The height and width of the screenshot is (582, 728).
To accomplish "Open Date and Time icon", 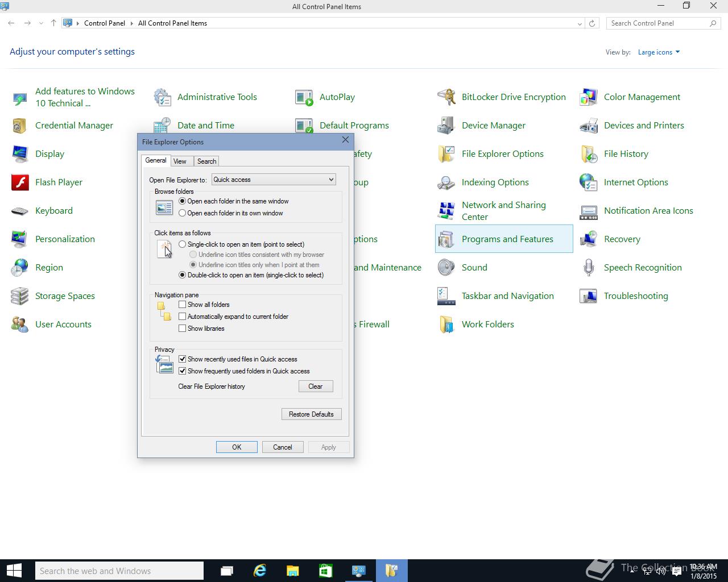I will coord(163,126).
